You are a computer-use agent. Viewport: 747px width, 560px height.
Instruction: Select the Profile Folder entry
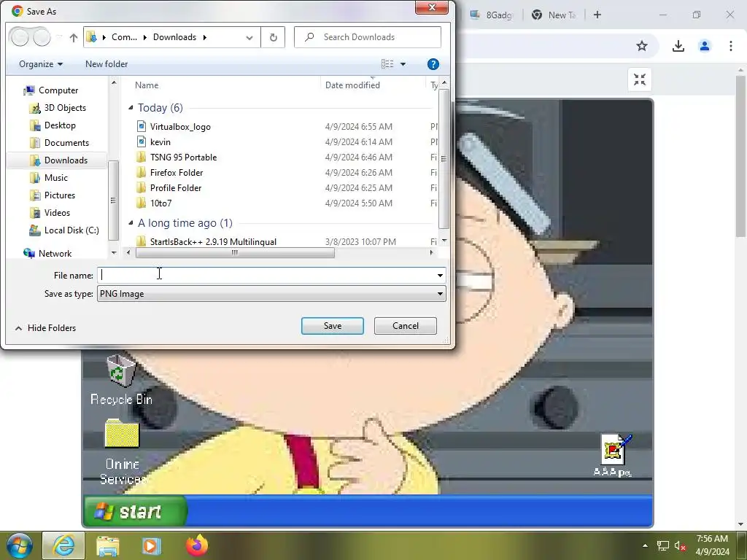[x=176, y=187]
